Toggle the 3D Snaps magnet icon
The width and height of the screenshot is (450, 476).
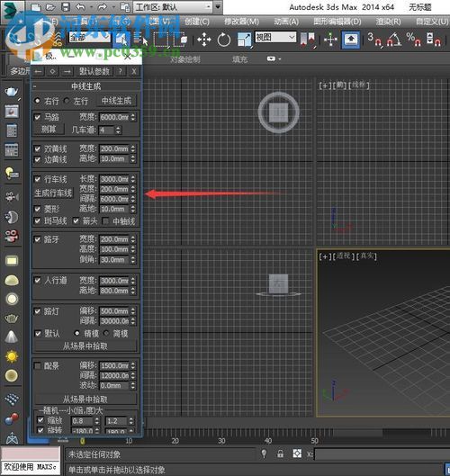click(x=374, y=40)
